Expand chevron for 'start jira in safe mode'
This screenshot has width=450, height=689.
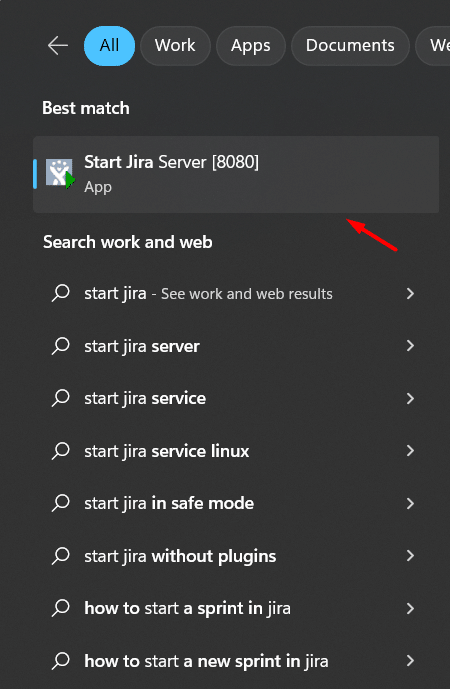[x=410, y=504]
